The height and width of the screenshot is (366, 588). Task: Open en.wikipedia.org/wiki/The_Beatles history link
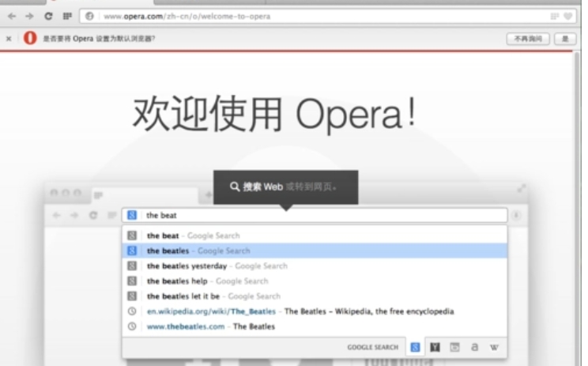pyautogui.click(x=315, y=311)
